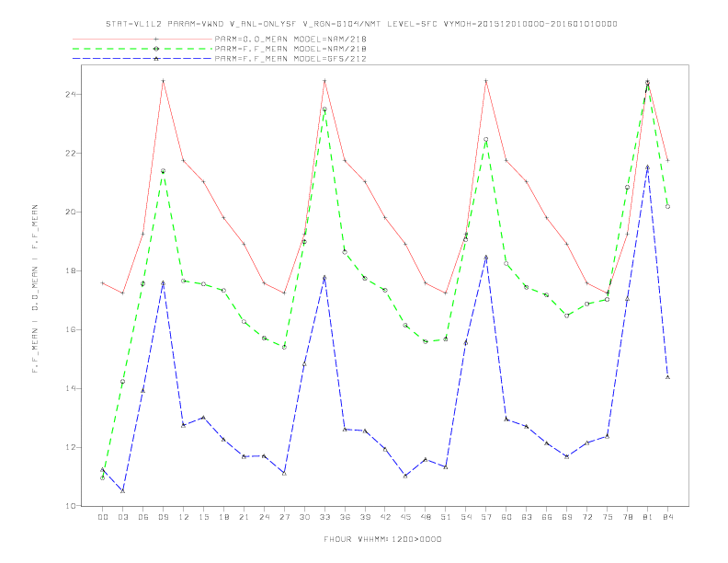Select legend entry PARM=O.O_MEAN MODEL=NAM/218
Viewport: 728px width, 563px height.
point(290,39)
